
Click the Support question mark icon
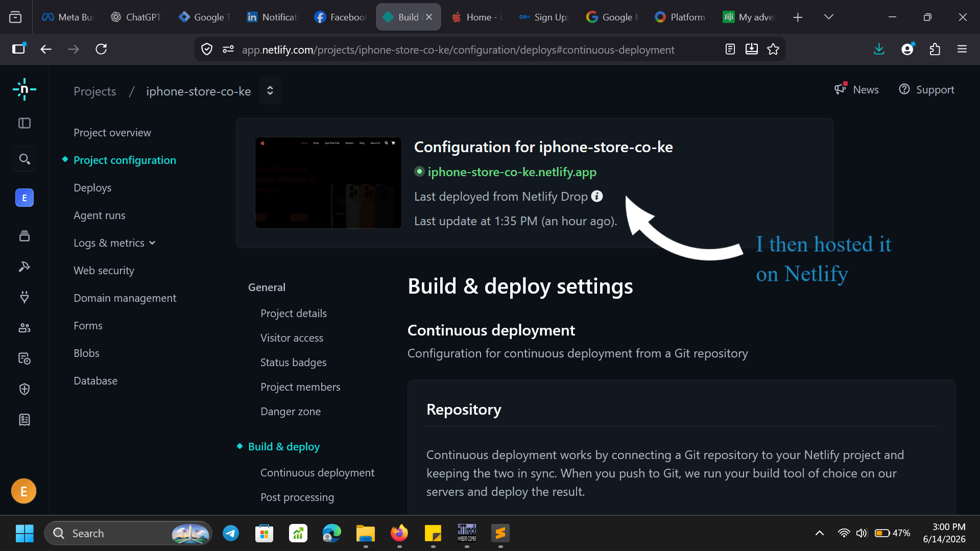click(x=904, y=89)
